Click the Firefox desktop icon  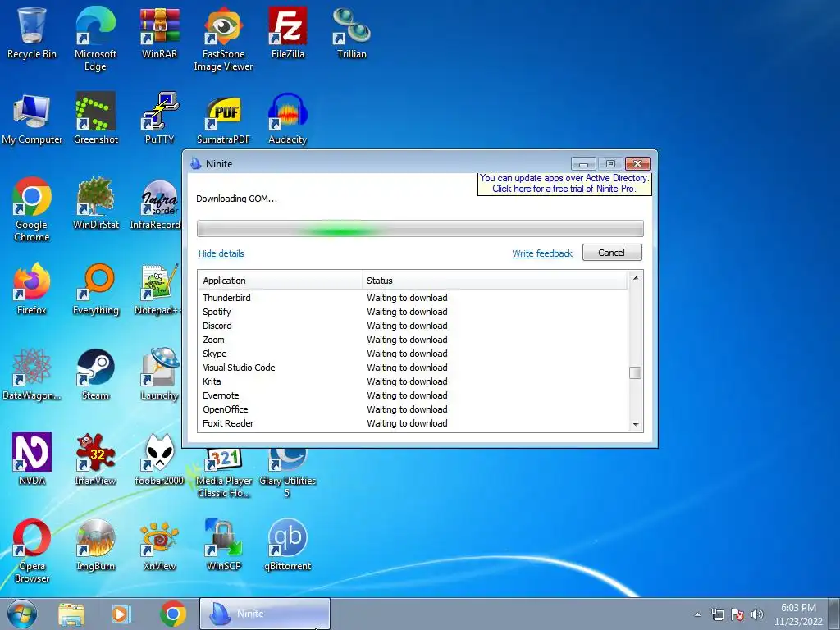[32, 290]
